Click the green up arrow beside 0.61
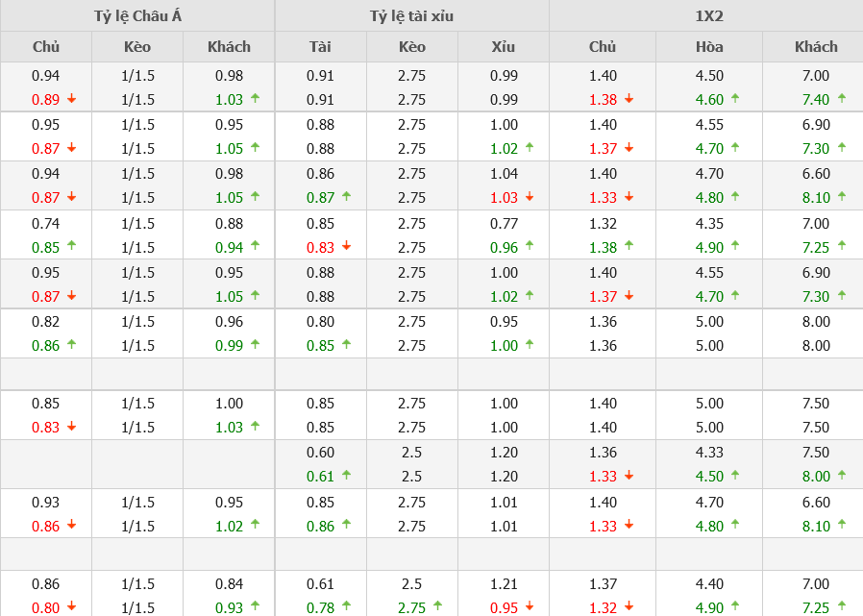863x616 pixels. (346, 475)
